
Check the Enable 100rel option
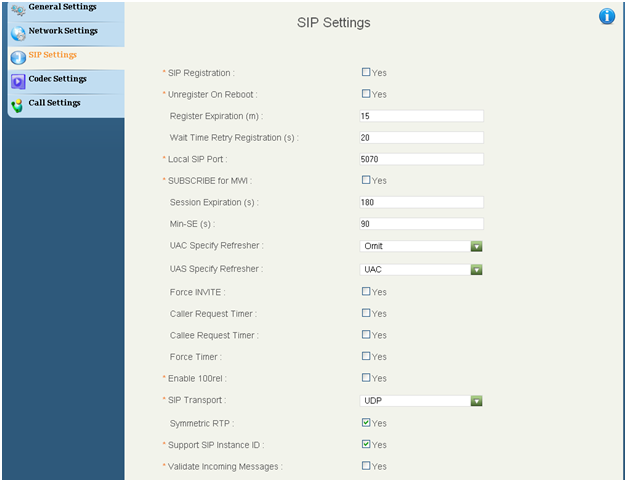pyautogui.click(x=365, y=378)
